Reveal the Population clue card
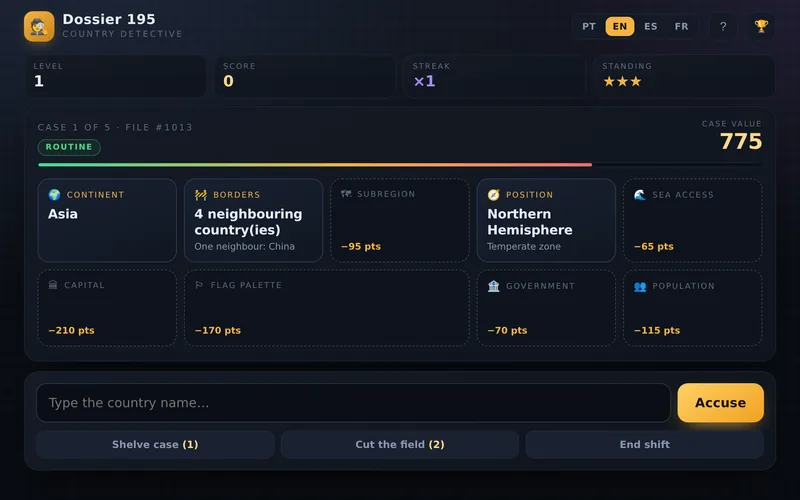 point(692,308)
